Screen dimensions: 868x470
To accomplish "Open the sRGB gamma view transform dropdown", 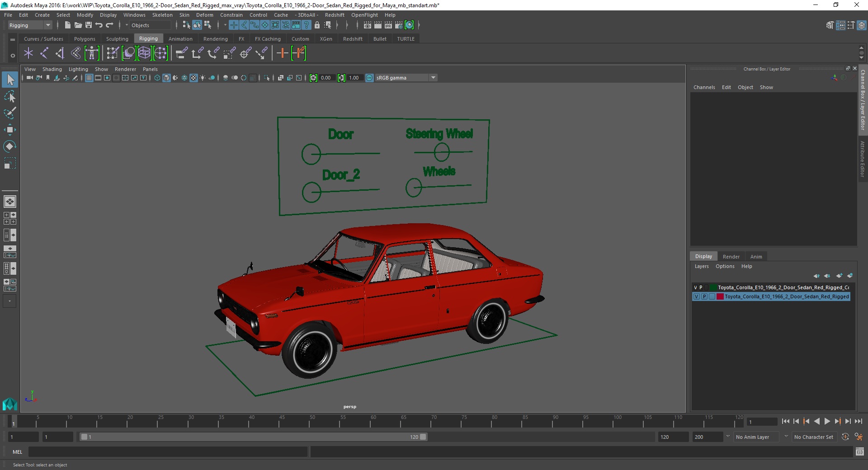I will click(406, 78).
